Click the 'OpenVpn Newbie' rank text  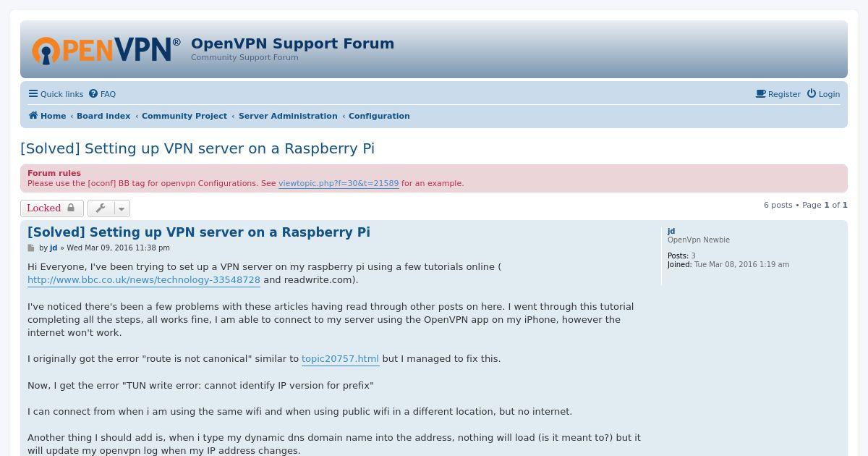coord(699,240)
